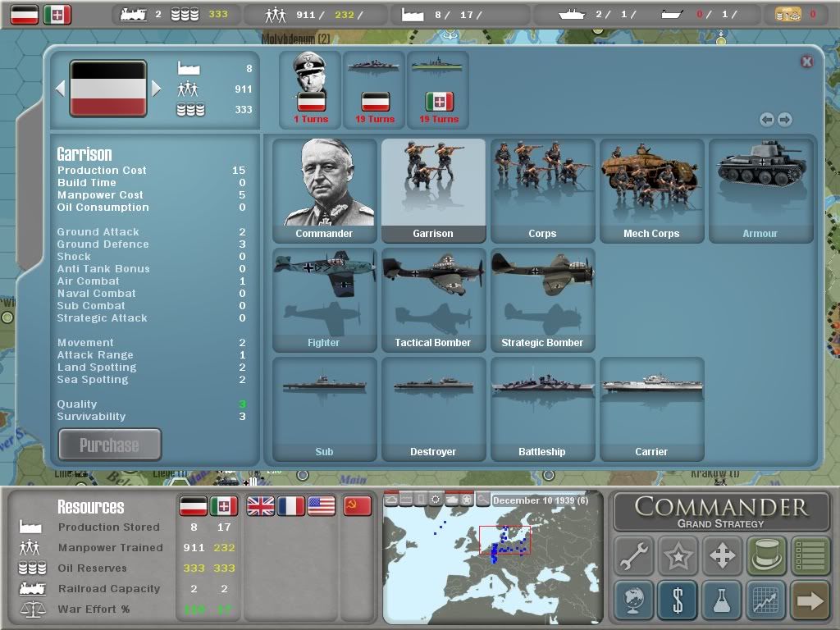
Task: Click the queued German ship with 19 Turns
Action: click(374, 89)
